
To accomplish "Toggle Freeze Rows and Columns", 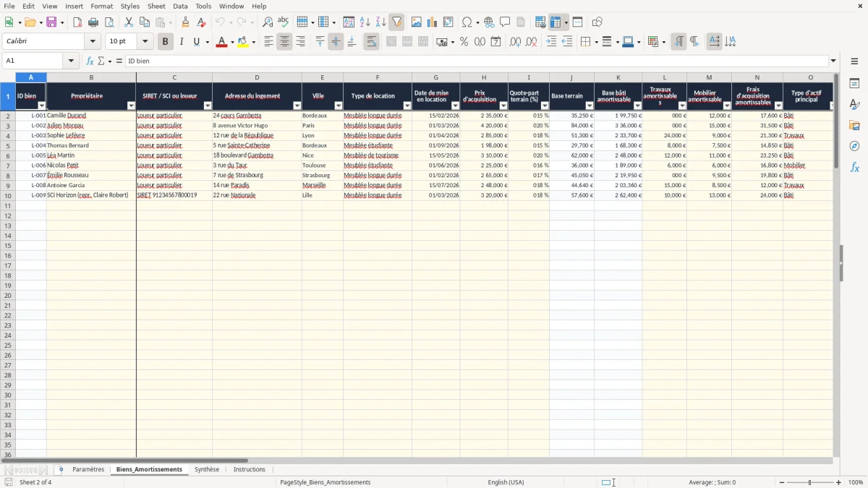I will tap(556, 22).
